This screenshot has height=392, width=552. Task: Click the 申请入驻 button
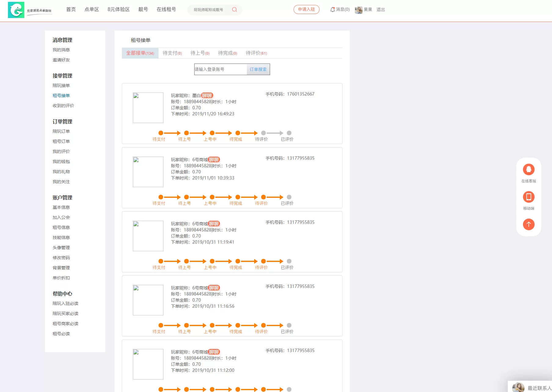click(306, 9)
